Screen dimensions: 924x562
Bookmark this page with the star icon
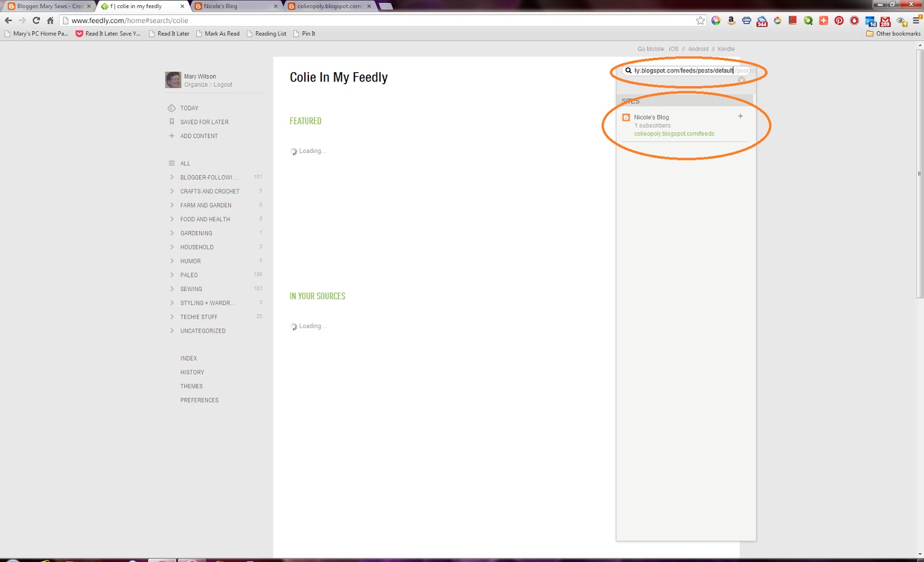pyautogui.click(x=701, y=21)
